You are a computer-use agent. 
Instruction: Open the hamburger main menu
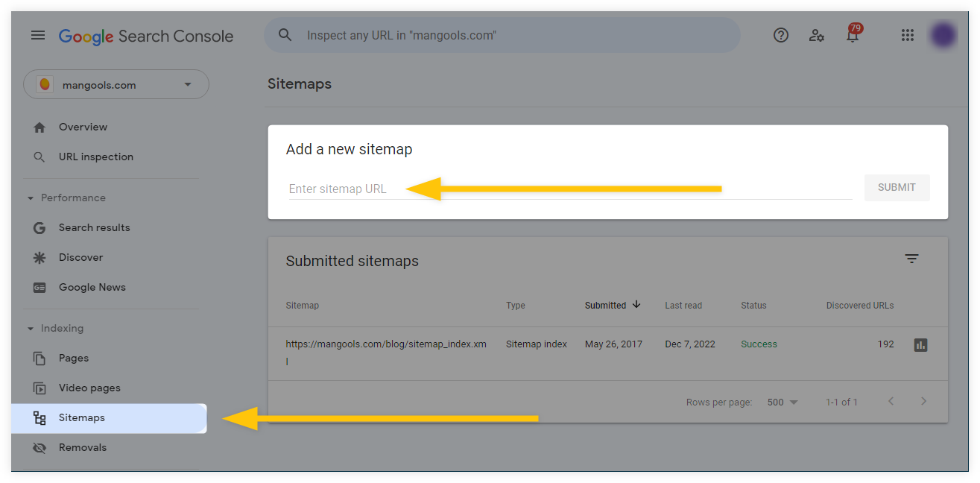(38, 36)
